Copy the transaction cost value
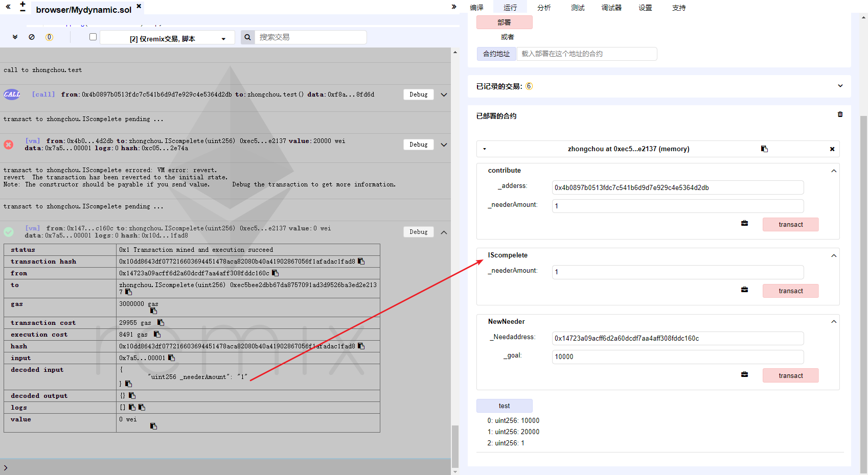868x475 pixels. point(161,323)
